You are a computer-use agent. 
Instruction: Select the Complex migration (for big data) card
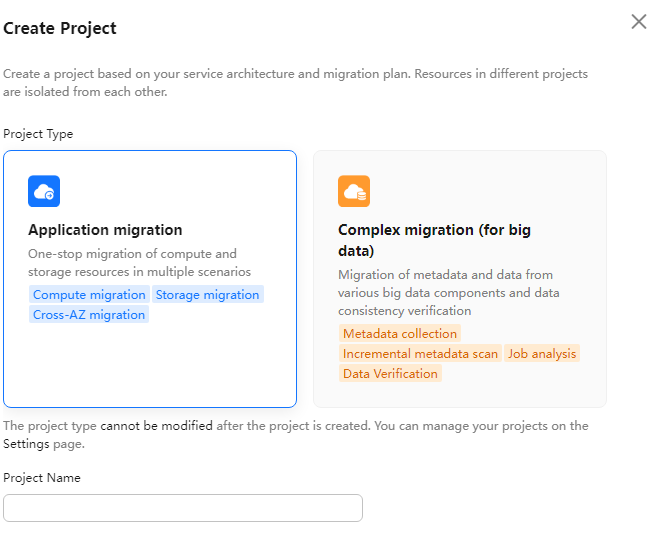click(460, 279)
